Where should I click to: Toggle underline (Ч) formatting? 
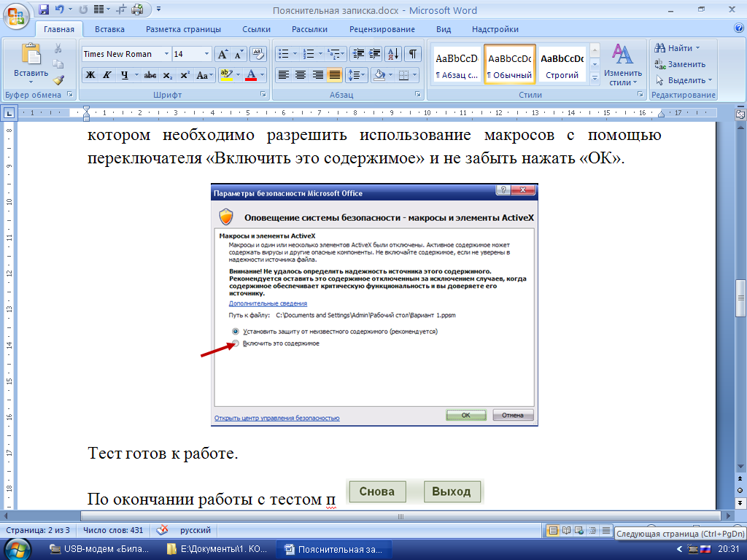pyautogui.click(x=124, y=75)
